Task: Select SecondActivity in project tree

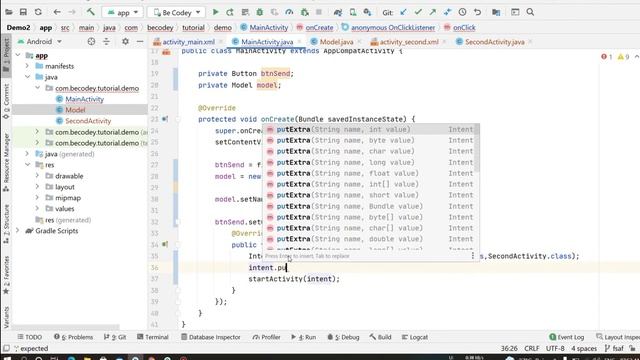Action: click(x=88, y=121)
